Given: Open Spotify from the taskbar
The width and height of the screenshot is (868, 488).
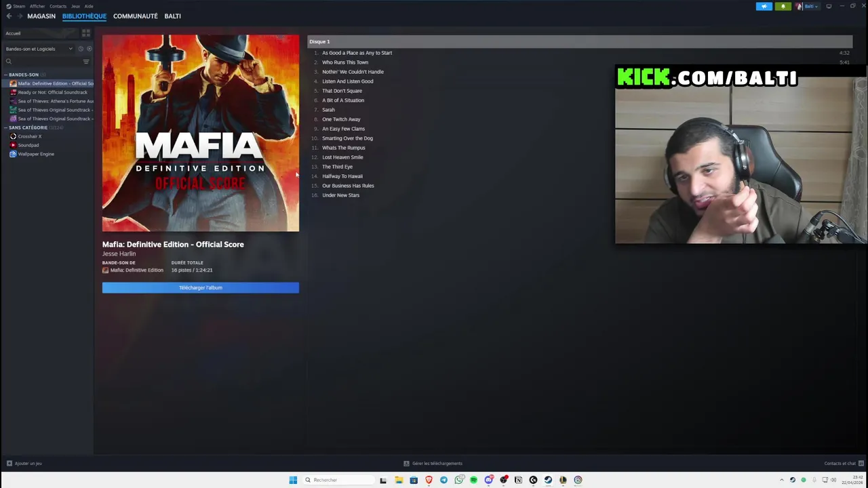Looking at the screenshot, I should (473, 480).
